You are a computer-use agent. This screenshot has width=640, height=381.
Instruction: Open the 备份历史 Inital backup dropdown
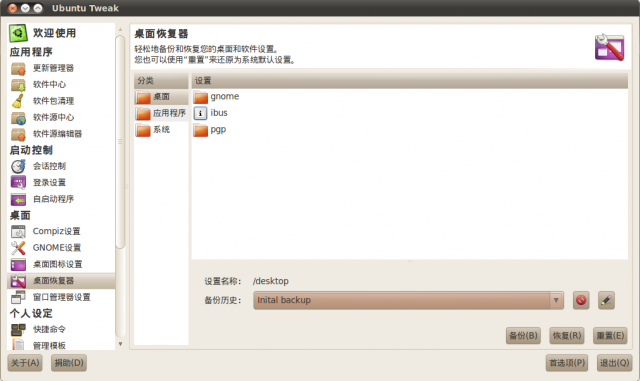tap(408, 301)
